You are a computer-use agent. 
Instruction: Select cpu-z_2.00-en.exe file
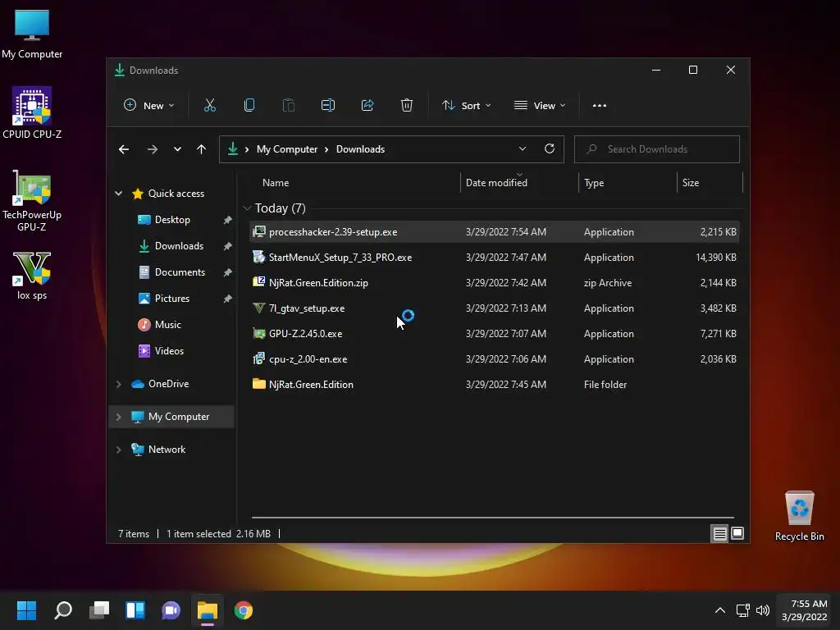tap(495, 359)
